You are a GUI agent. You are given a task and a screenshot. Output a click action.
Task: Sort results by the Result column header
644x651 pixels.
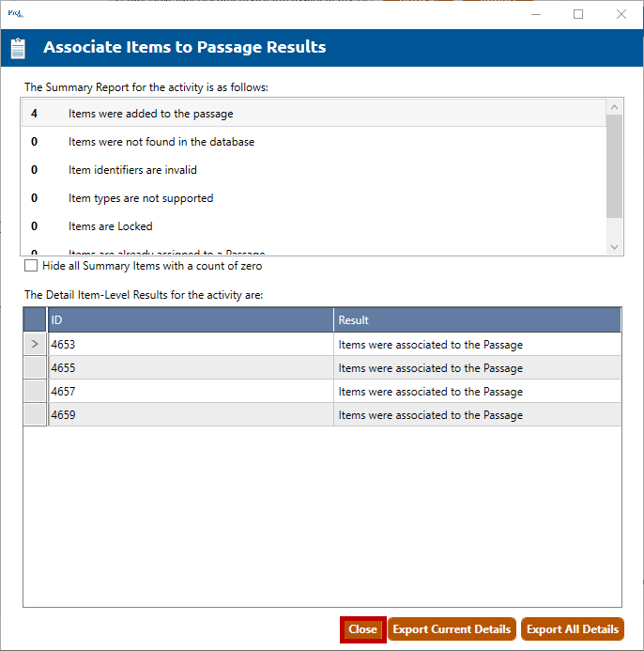(477, 319)
